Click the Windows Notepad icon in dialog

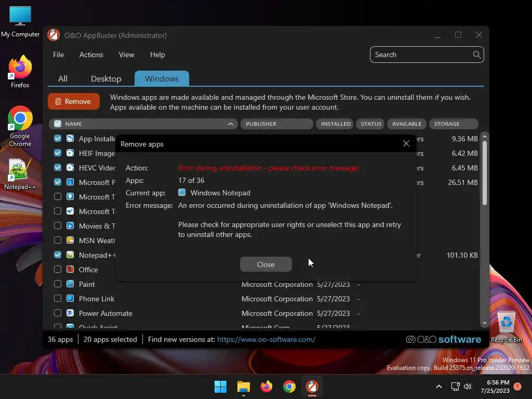click(x=182, y=192)
